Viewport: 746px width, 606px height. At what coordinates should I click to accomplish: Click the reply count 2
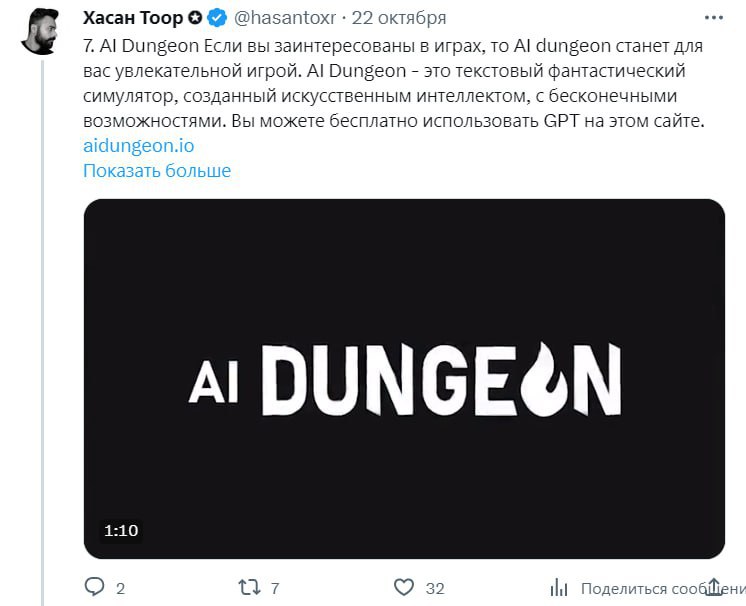click(x=120, y=588)
